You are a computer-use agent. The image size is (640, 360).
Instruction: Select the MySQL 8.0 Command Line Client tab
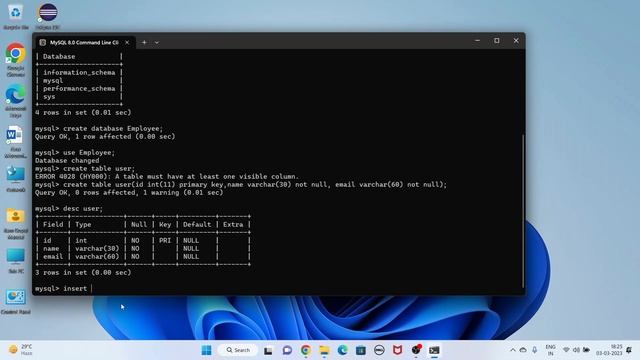(84, 42)
